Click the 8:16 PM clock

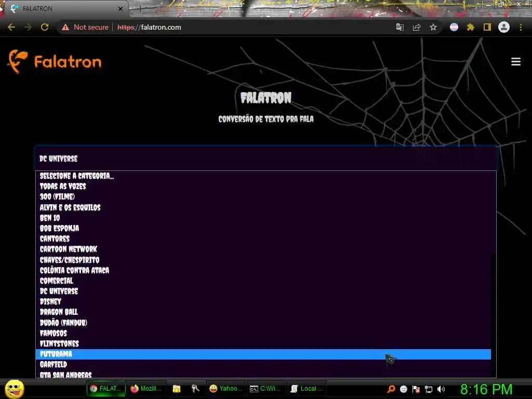tap(486, 389)
